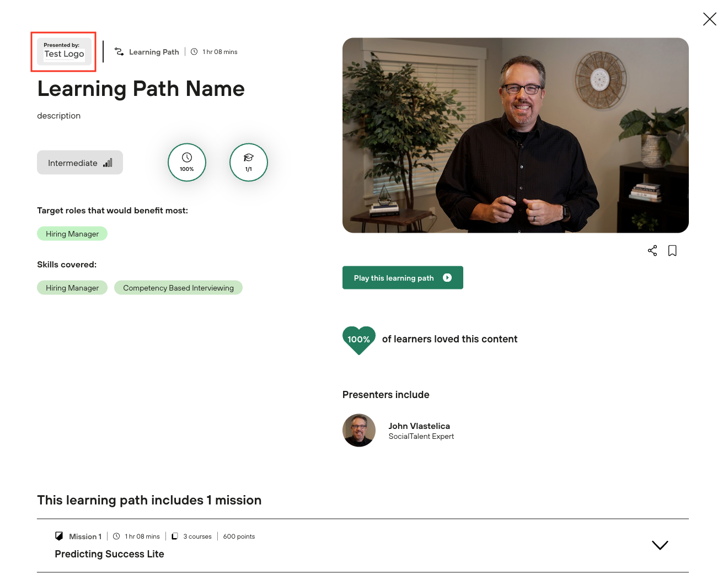The image size is (728, 580).
Task: Click the Hiring Manager skill tag
Action: tap(72, 288)
